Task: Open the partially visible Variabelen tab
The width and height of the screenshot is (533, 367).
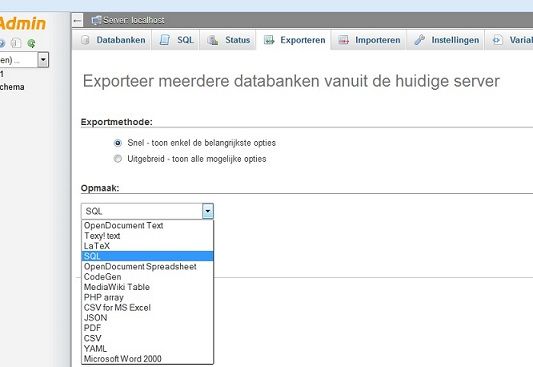Action: (x=510, y=40)
